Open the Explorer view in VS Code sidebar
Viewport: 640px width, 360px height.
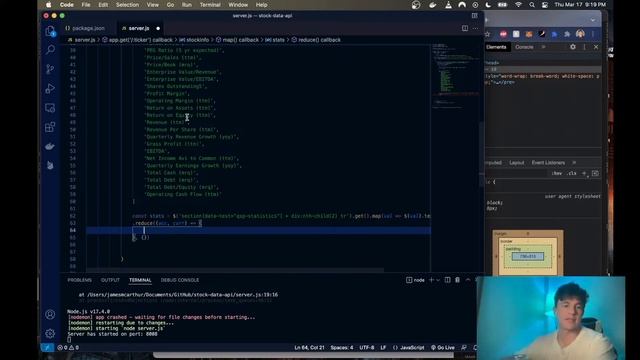pos(50,31)
